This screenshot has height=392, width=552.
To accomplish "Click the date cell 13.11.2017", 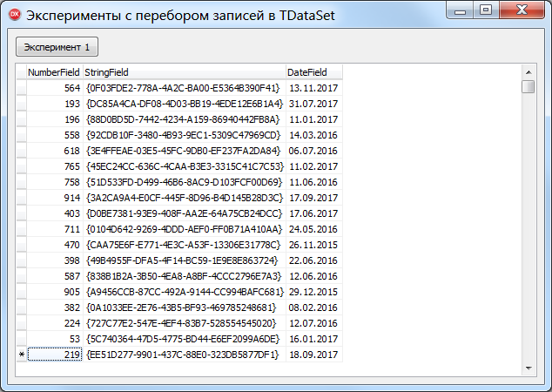I will [313, 88].
